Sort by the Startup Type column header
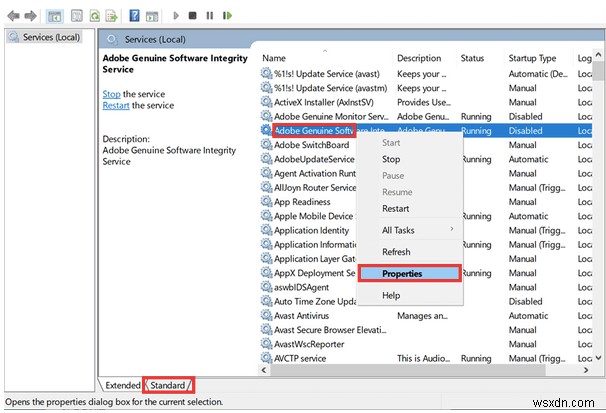 (532, 58)
